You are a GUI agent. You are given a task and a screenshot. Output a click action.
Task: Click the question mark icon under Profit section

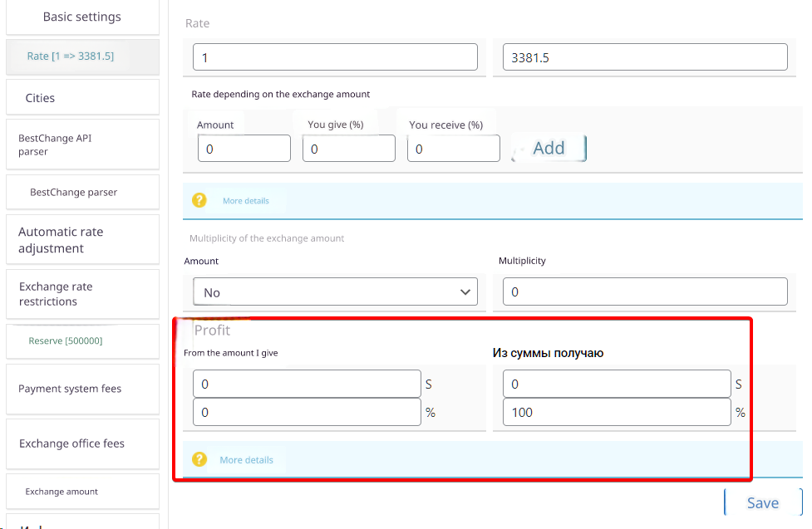[x=199, y=459]
